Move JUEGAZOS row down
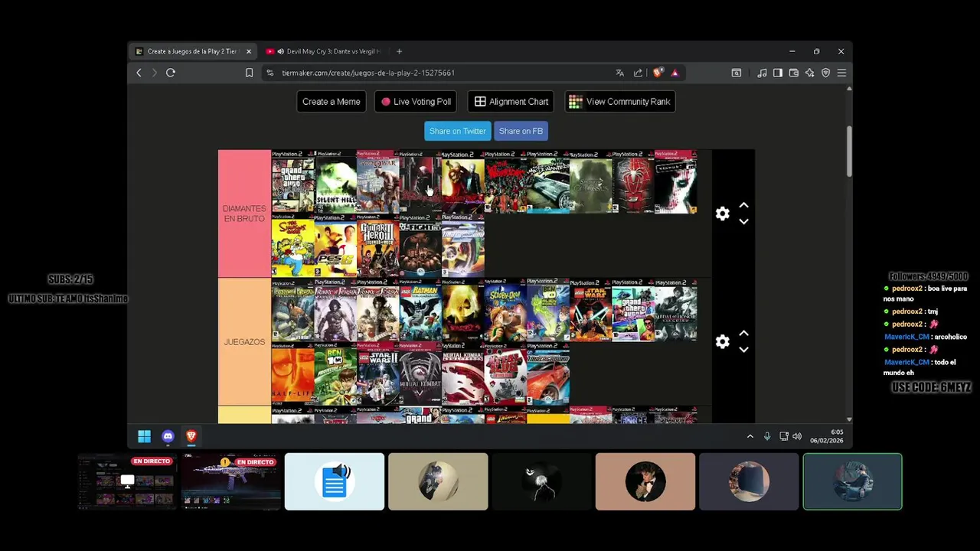980x551 pixels. (743, 350)
